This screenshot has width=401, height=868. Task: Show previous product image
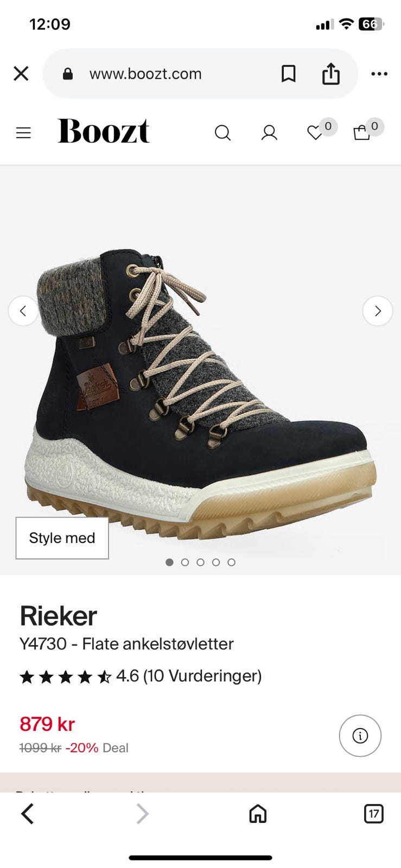tap(23, 311)
